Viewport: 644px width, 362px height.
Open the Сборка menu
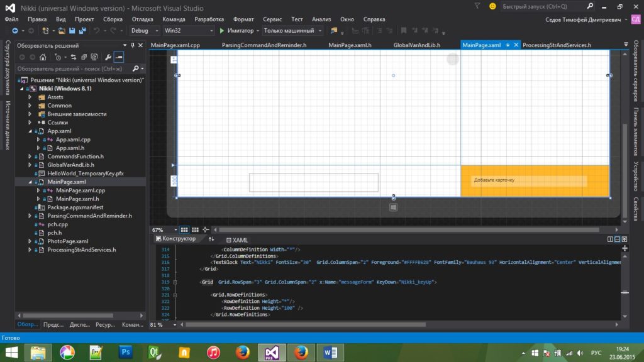pos(113,19)
